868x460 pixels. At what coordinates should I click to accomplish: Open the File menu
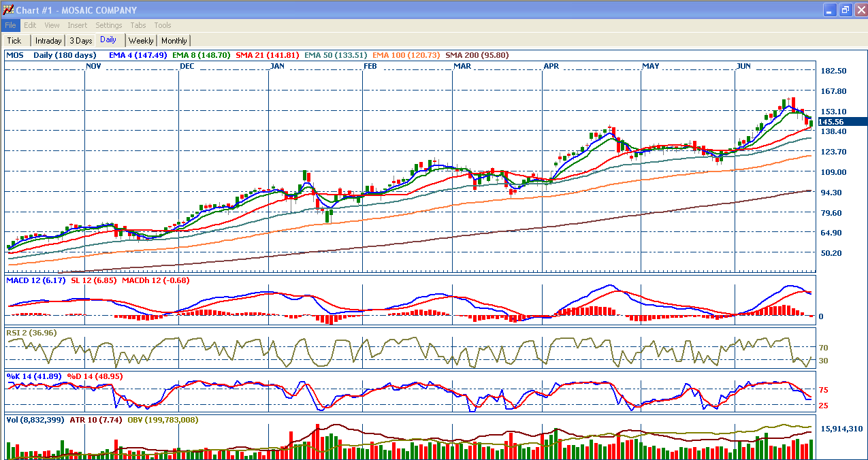(10, 25)
